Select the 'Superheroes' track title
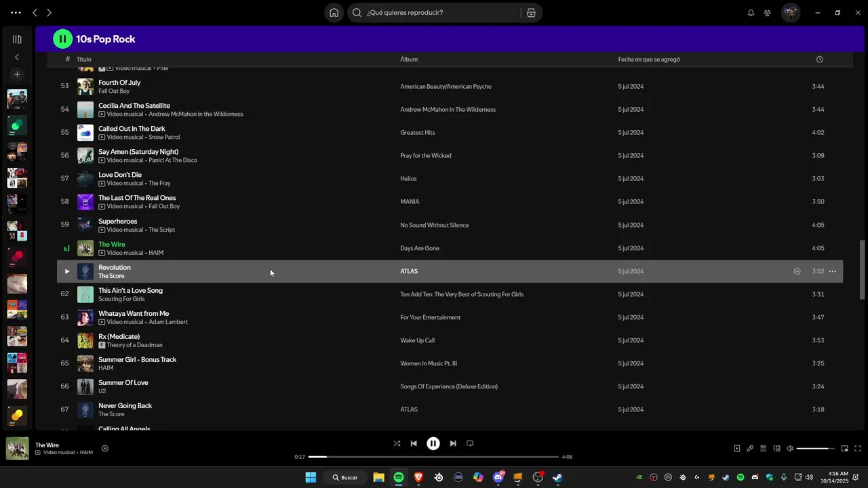868x488 pixels. [x=117, y=221]
